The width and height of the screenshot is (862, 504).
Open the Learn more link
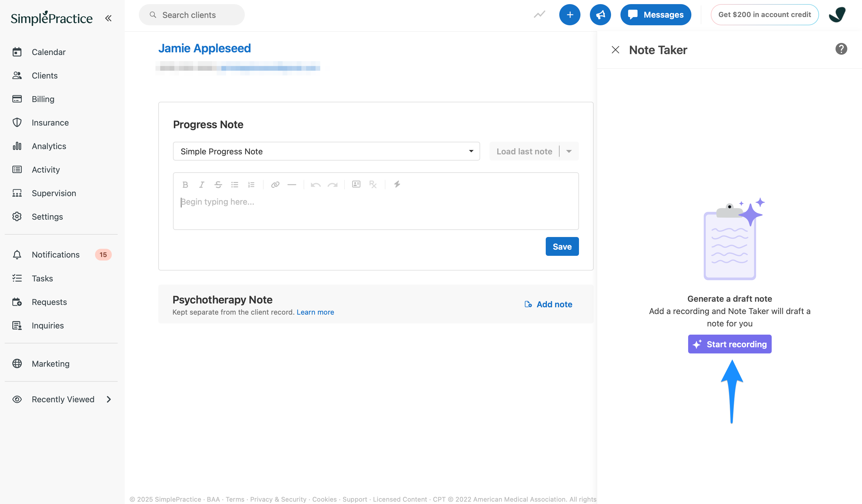click(x=315, y=312)
